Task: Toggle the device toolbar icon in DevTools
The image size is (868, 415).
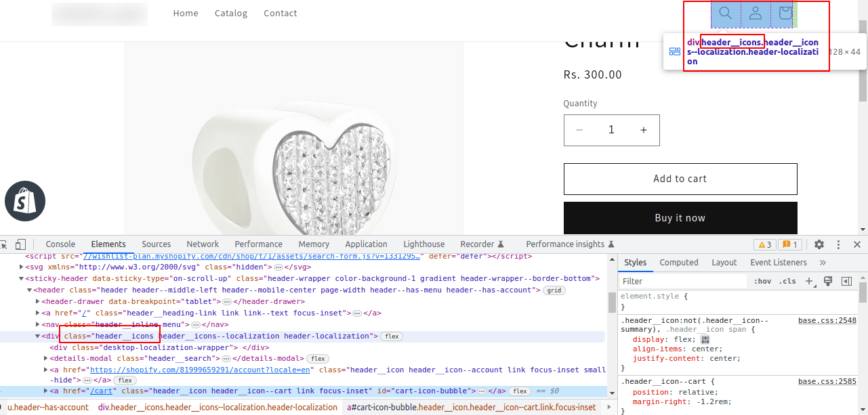Action: click(20, 244)
